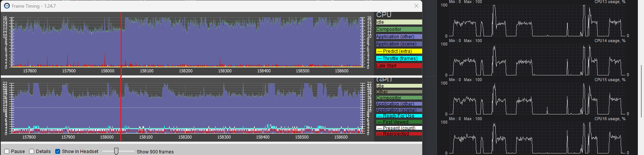Click Min/Max text beside CPU16 usage label

pyautogui.click(x=465, y=119)
